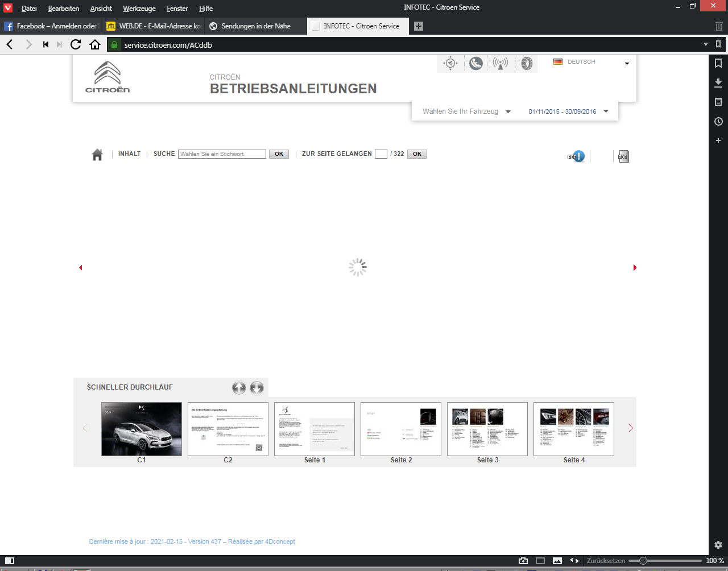Image resolution: width=728 pixels, height=571 pixels.
Task: Open the Bearbeiten menu
Action: (64, 9)
